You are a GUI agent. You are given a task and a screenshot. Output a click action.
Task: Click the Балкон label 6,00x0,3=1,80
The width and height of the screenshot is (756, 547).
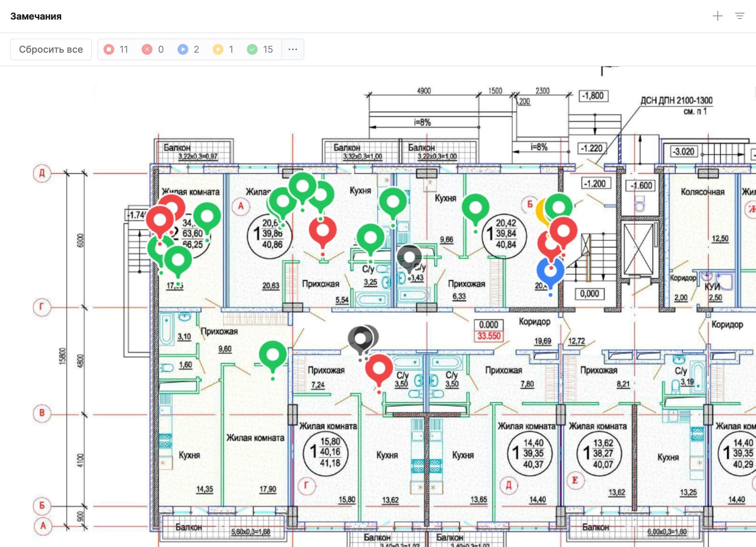667,532
